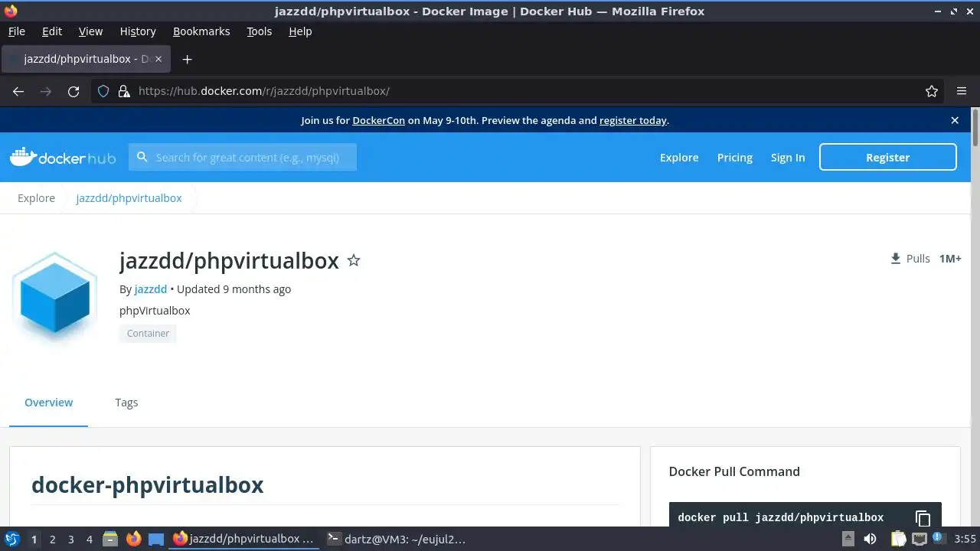Bookmark this page with the star icon
The image size is (980, 551).
[x=932, y=91]
